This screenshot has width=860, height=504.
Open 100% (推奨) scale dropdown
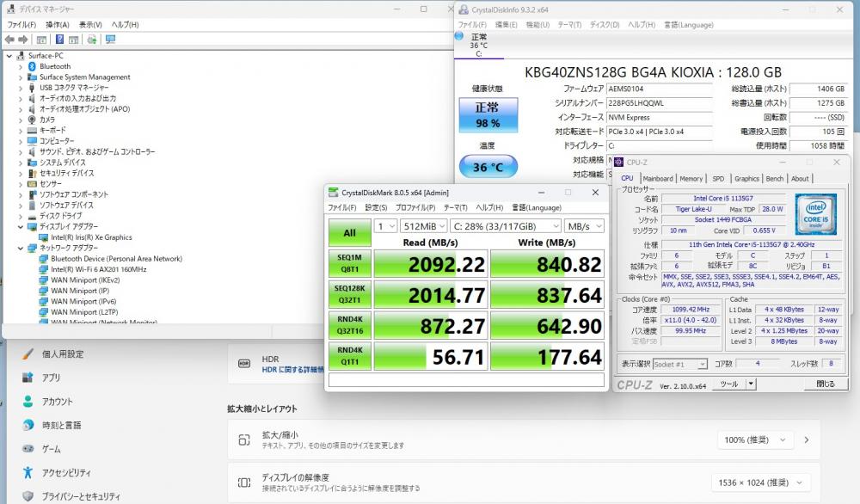(x=755, y=439)
